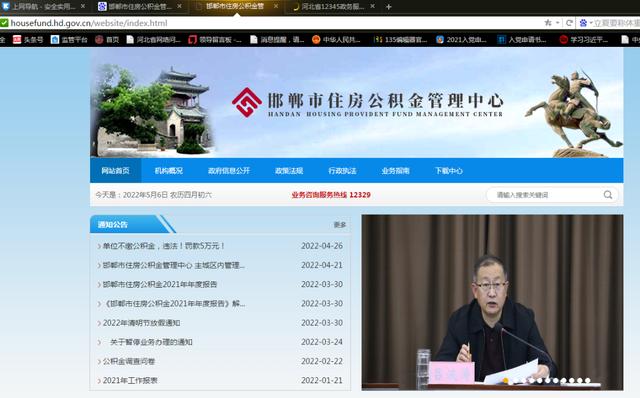Click 更多 in the 通知公告 panel

340,225
